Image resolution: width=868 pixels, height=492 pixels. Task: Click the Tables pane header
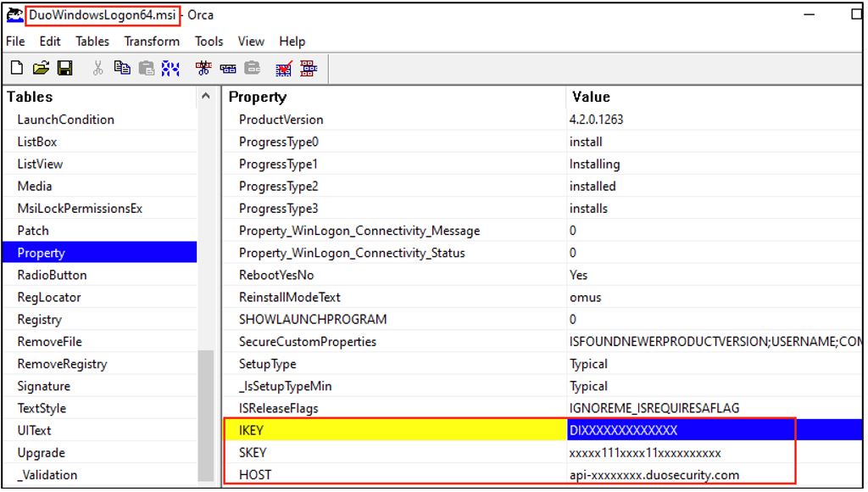pyautogui.click(x=100, y=97)
